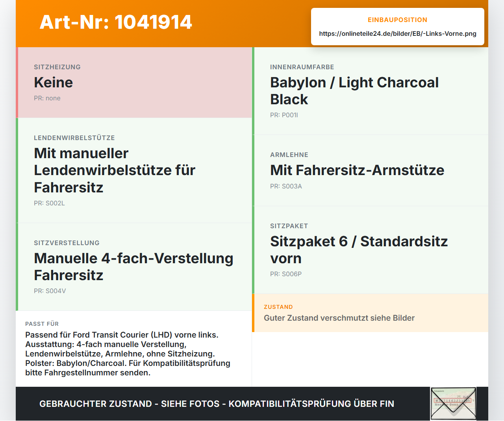Select the Innenraumfarbe section label

[x=302, y=67]
